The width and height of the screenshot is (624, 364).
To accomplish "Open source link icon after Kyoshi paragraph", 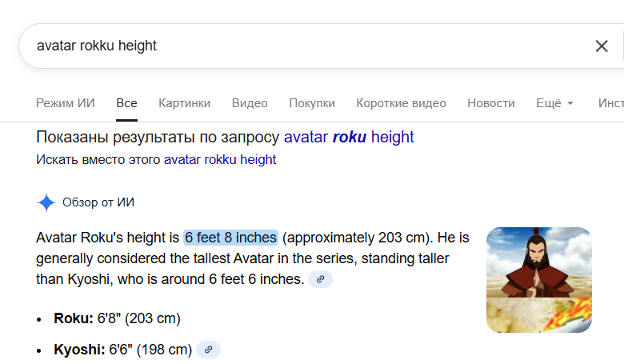I will (320, 279).
